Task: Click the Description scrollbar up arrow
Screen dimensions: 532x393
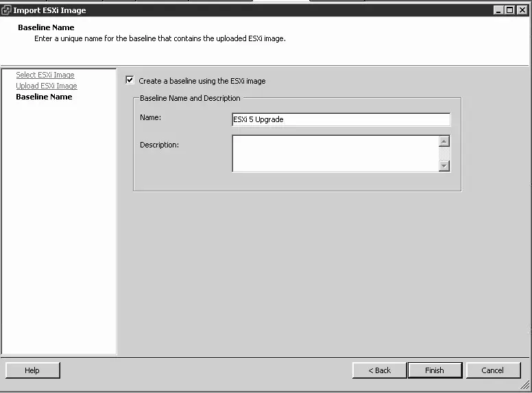Action: (x=444, y=141)
